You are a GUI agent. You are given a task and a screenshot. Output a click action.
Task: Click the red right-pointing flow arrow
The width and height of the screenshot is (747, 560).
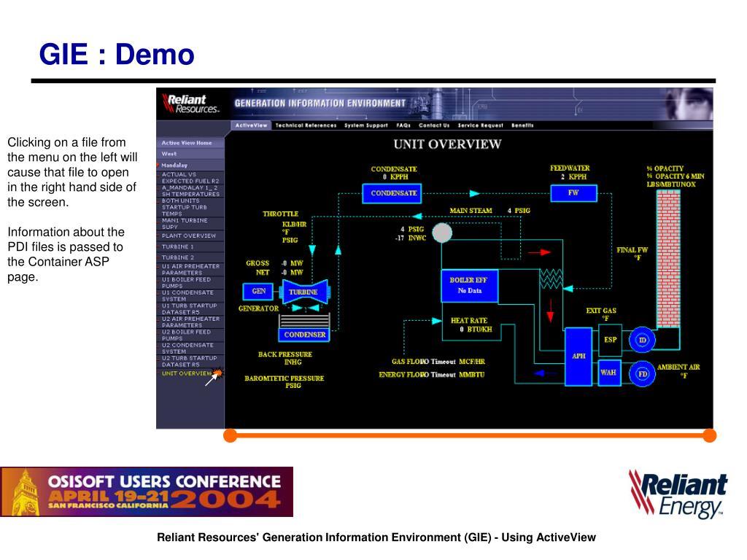click(539, 252)
